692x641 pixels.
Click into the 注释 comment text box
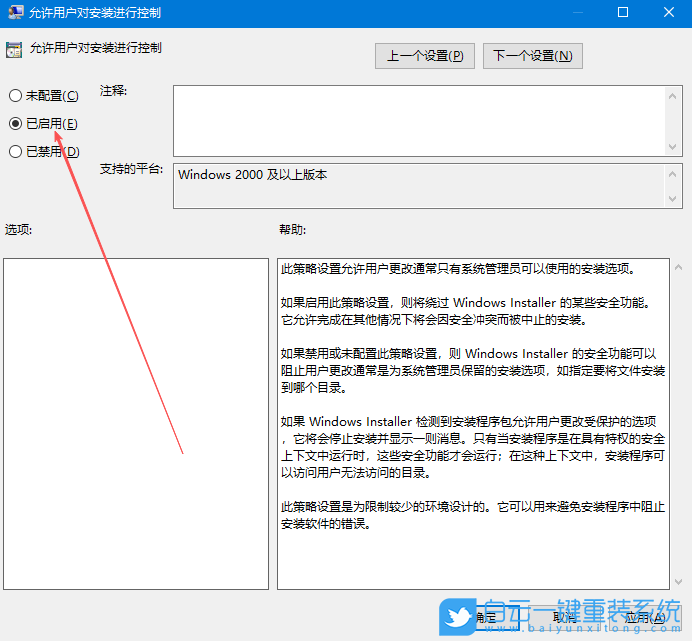click(419, 121)
